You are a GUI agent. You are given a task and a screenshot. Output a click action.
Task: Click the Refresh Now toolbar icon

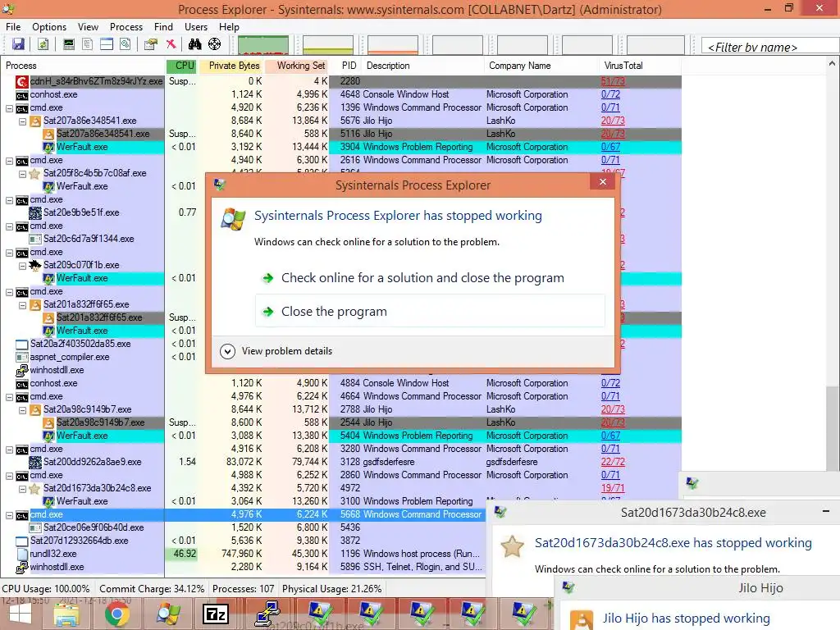coord(43,44)
